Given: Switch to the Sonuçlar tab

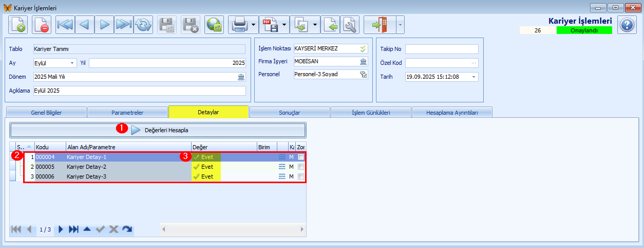Looking at the screenshot, I should (x=289, y=112).
